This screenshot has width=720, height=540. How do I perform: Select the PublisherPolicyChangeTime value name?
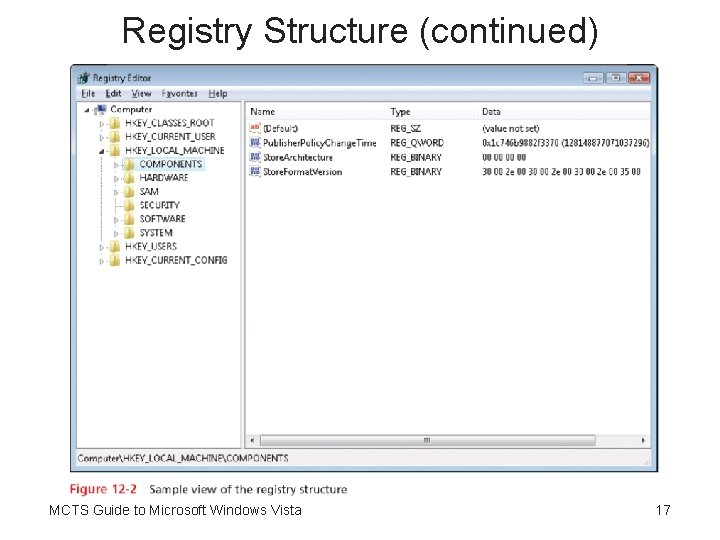319,143
